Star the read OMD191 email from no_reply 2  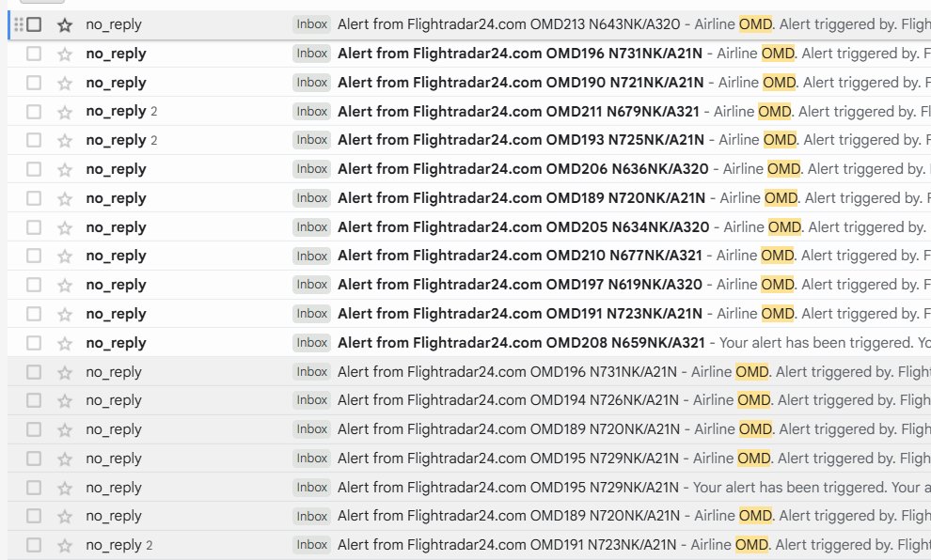[x=65, y=545]
